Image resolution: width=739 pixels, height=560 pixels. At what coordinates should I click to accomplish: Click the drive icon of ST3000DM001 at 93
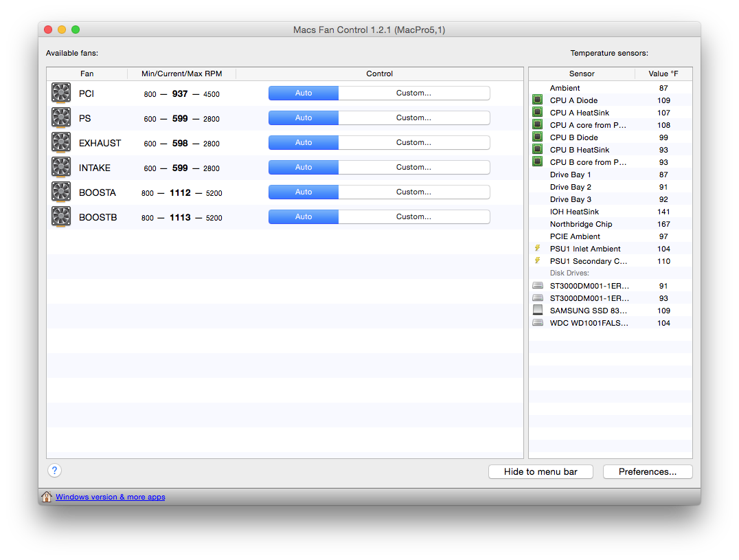[537, 298]
